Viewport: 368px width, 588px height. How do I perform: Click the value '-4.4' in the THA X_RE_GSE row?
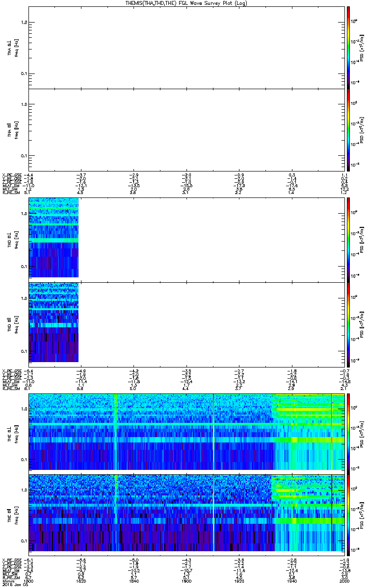click(x=29, y=175)
